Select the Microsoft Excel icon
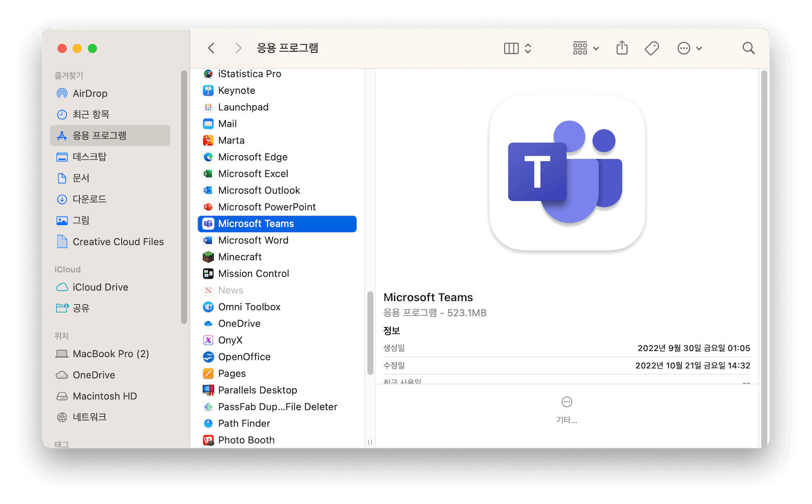 (208, 174)
